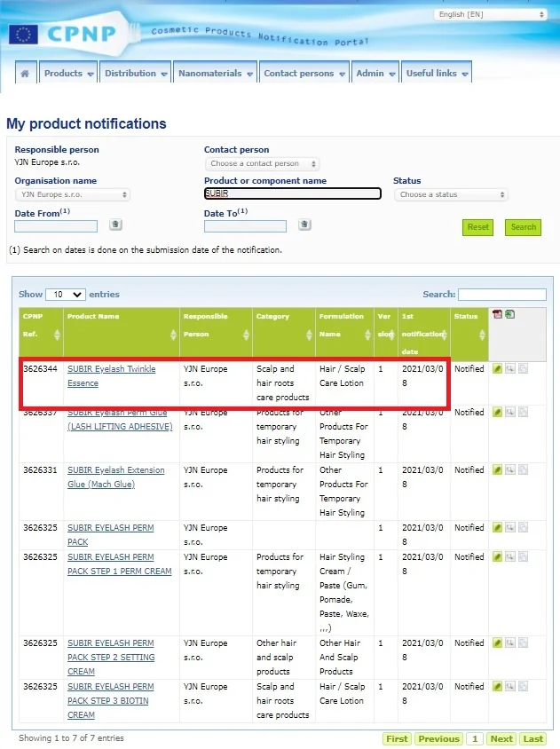Image resolution: width=560 pixels, height=749 pixels.
Task: Open the Products menu
Action: [68, 73]
